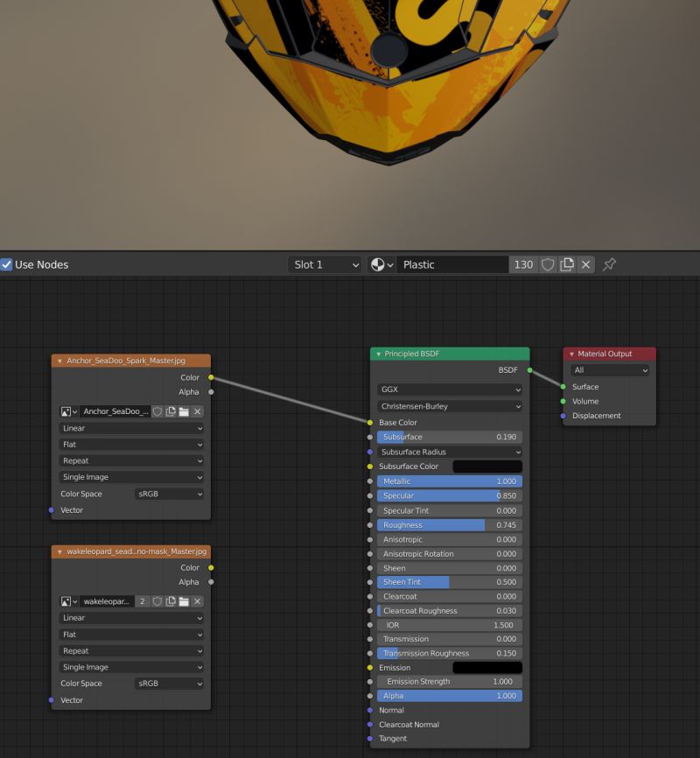Viewport: 700px width, 758px height.
Task: Change the sRGB color space on the Anchor node
Action: (x=169, y=494)
